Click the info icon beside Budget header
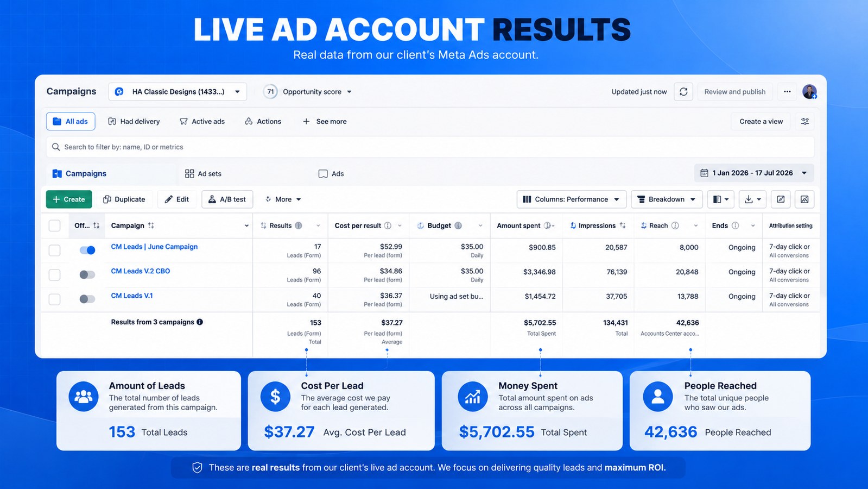The height and width of the screenshot is (489, 868). [x=458, y=225]
